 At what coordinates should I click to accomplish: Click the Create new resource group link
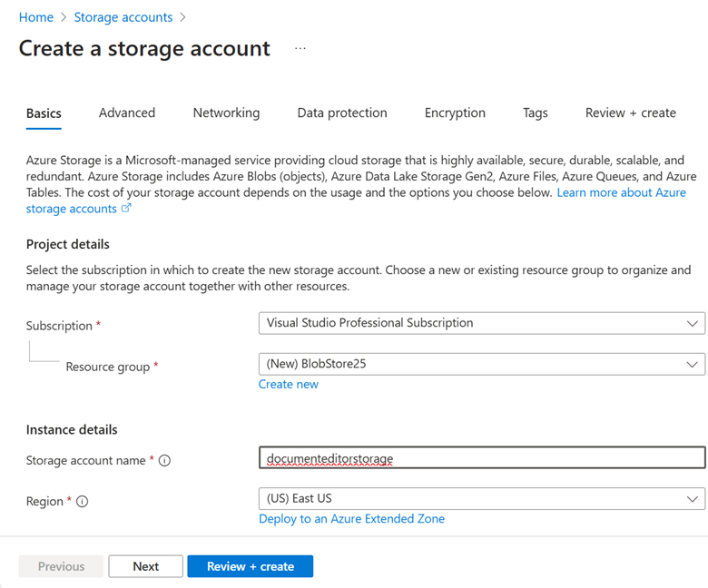click(x=288, y=384)
